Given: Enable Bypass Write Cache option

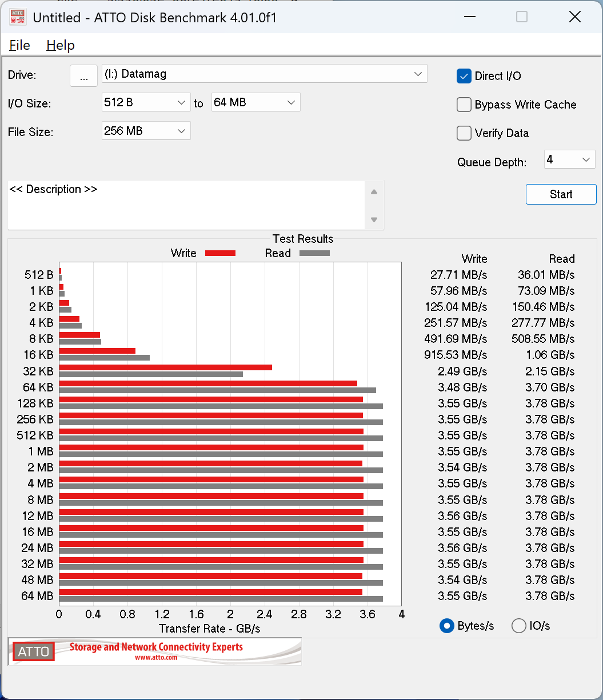Looking at the screenshot, I should pyautogui.click(x=464, y=105).
